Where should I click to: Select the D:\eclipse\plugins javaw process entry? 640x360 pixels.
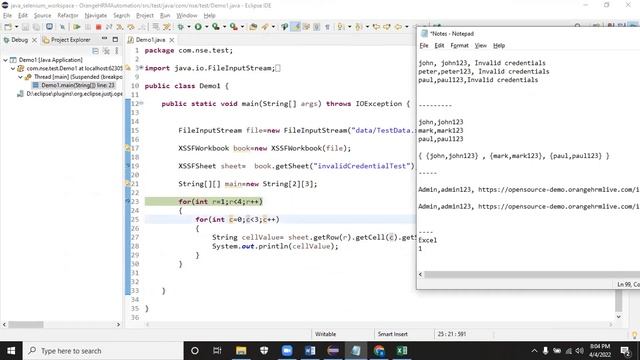click(x=69, y=94)
